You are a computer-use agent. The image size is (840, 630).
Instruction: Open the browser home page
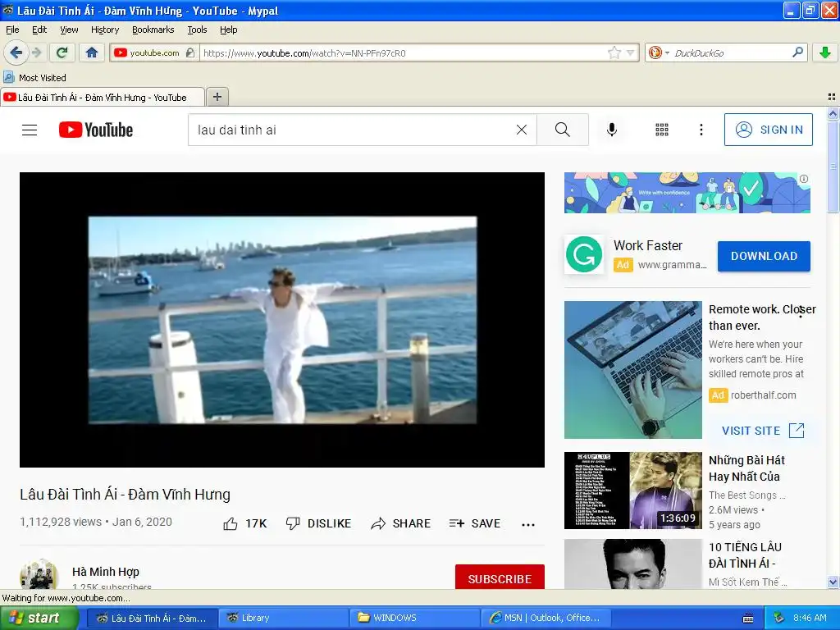[x=92, y=52]
